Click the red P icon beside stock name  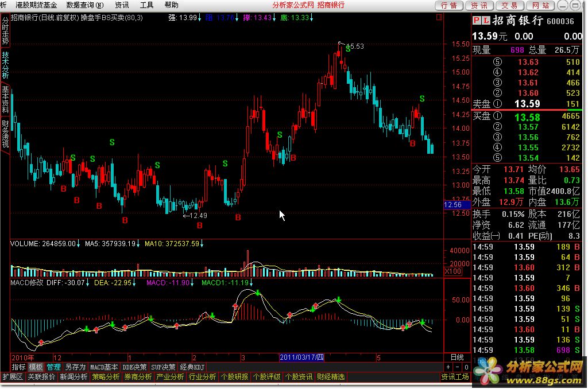tap(476, 20)
